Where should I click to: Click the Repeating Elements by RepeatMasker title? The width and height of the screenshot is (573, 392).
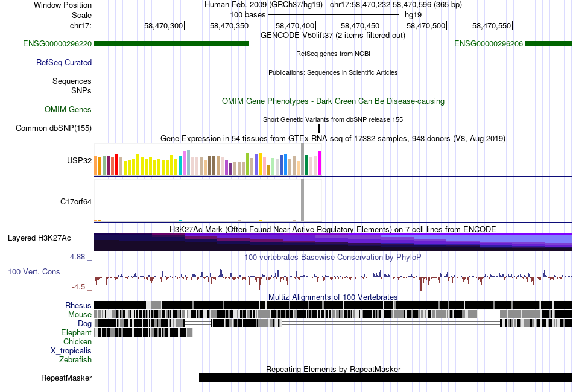(x=333, y=369)
